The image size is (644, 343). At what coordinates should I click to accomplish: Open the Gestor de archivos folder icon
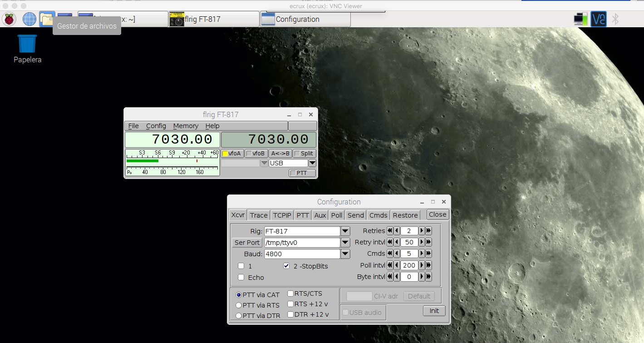tap(47, 19)
